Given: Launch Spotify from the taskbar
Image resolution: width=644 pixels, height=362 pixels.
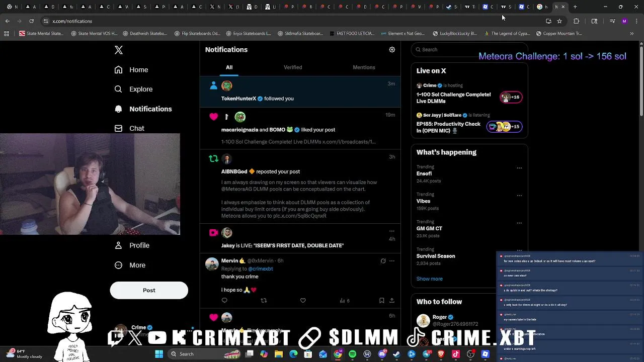Looking at the screenshot, I should coord(352,354).
